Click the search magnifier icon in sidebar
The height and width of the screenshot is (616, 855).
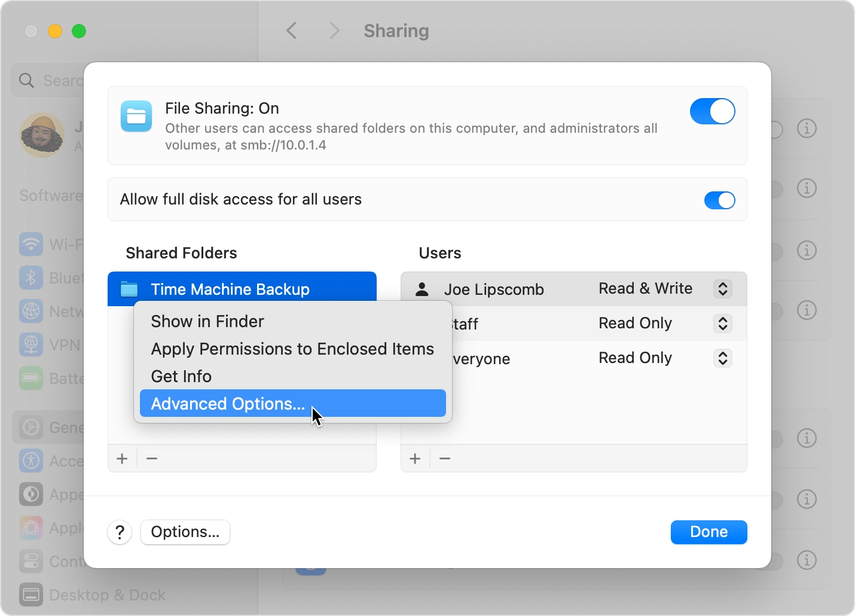point(26,80)
